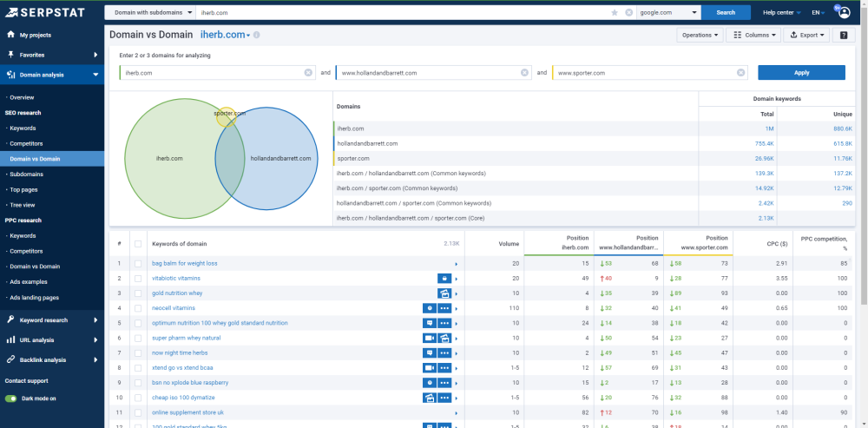Image resolution: width=868 pixels, height=428 pixels.
Task: Open Tree view menu item
Action: pyautogui.click(x=23, y=205)
